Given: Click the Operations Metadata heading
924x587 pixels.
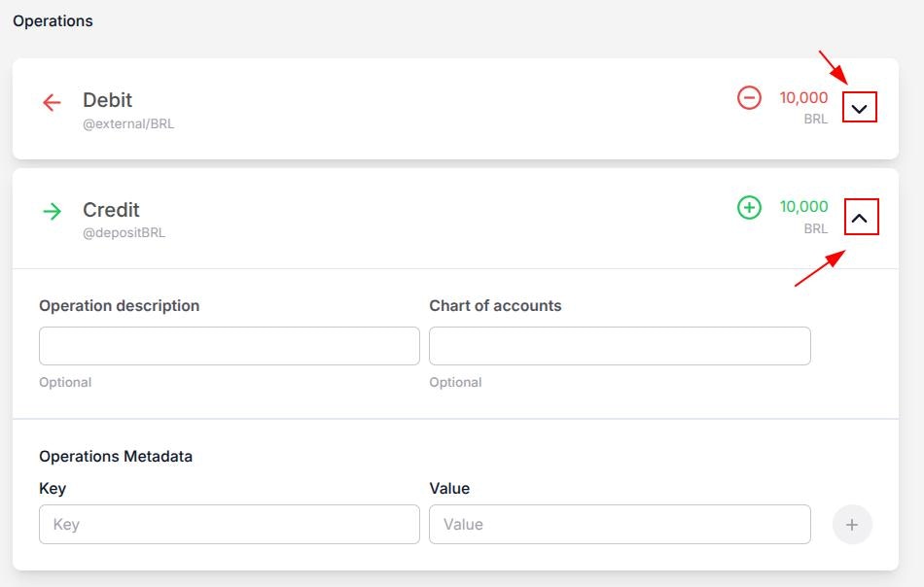Looking at the screenshot, I should point(116,457).
